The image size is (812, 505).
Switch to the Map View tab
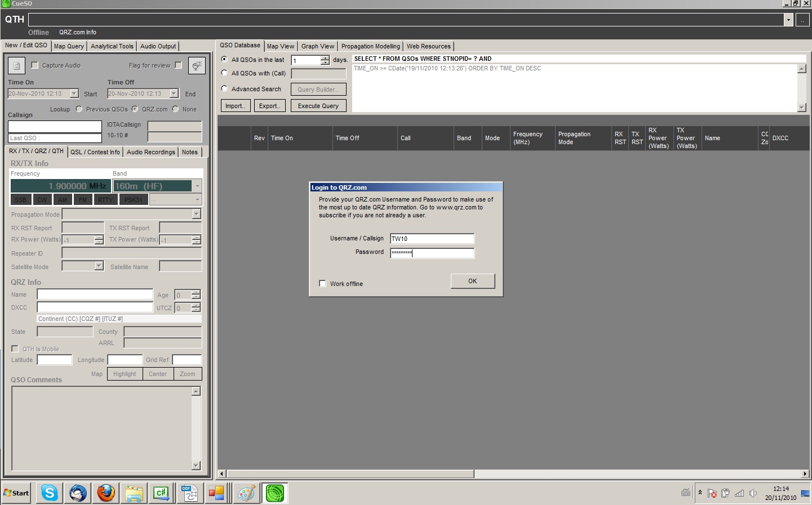pos(281,46)
